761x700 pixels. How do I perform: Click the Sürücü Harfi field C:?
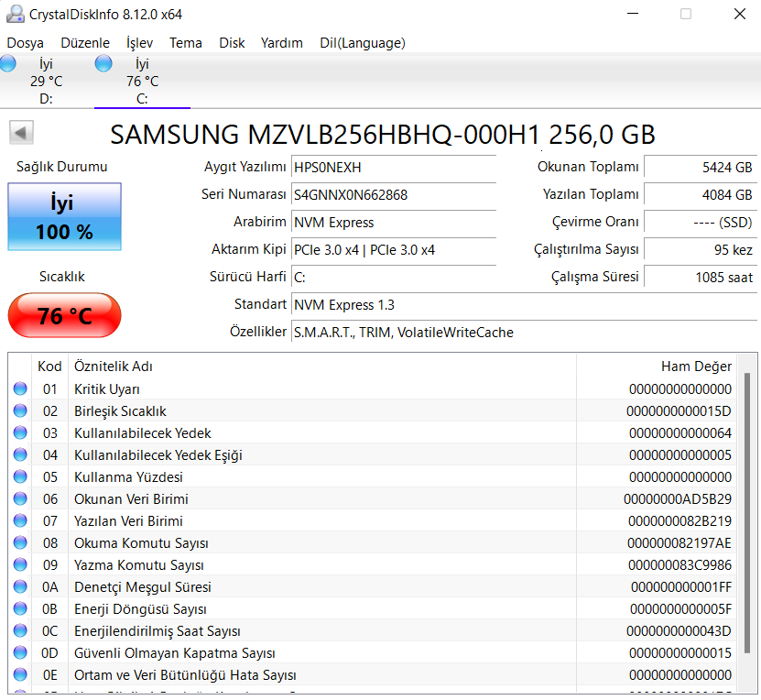pos(394,278)
